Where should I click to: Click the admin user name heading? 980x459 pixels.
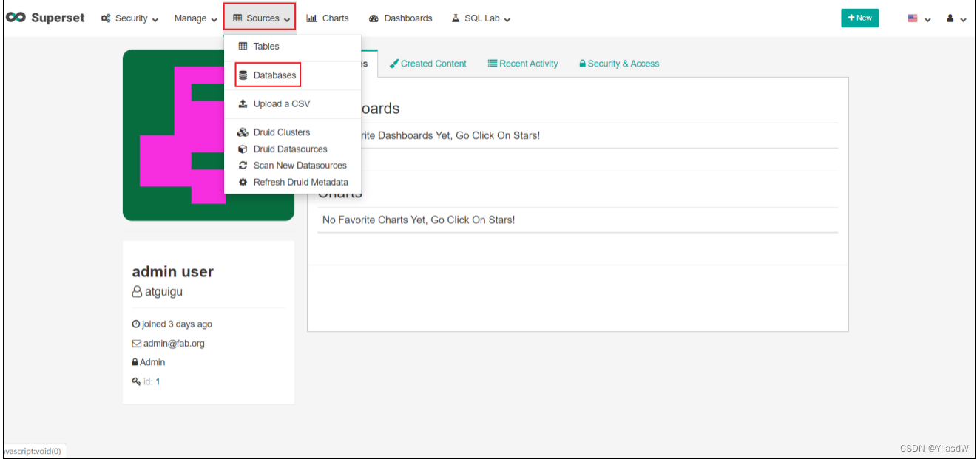173,271
